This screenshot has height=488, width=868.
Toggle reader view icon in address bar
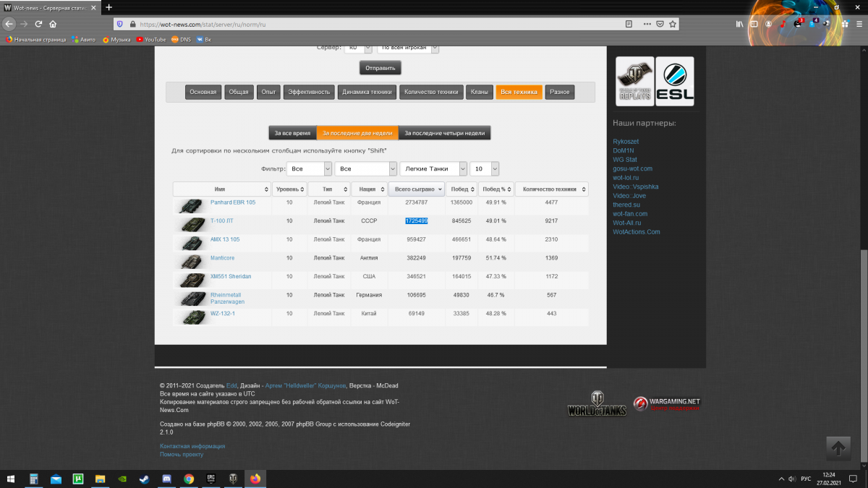[x=629, y=24]
